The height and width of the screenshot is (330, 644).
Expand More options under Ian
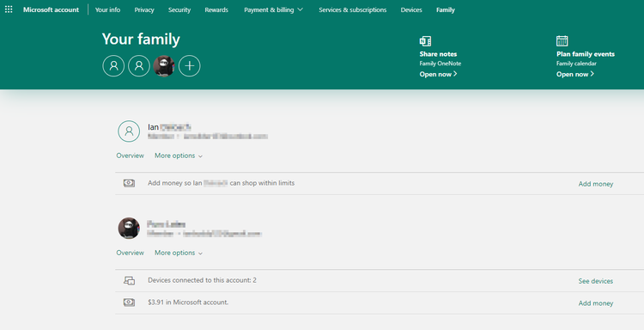179,156
